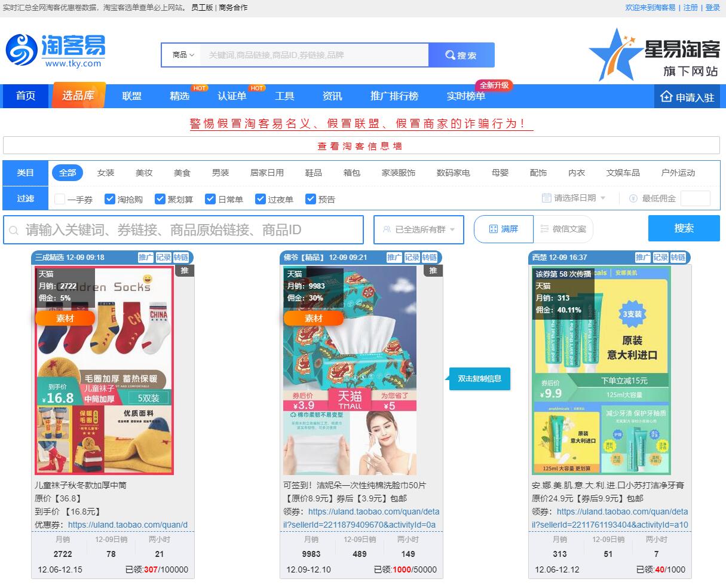
Task: Focus the header keyword search field
Action: [x=314, y=55]
